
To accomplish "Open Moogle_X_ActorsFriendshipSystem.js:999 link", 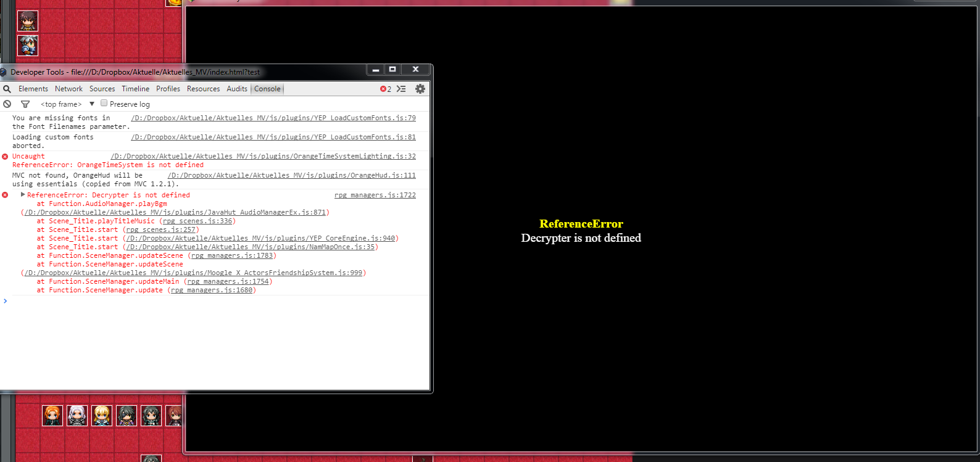I will point(193,273).
